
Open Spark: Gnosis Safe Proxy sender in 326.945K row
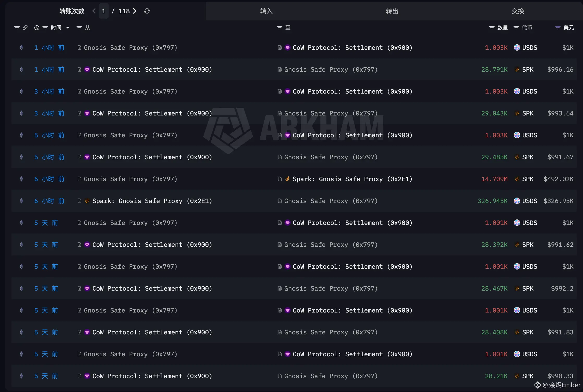tap(152, 201)
